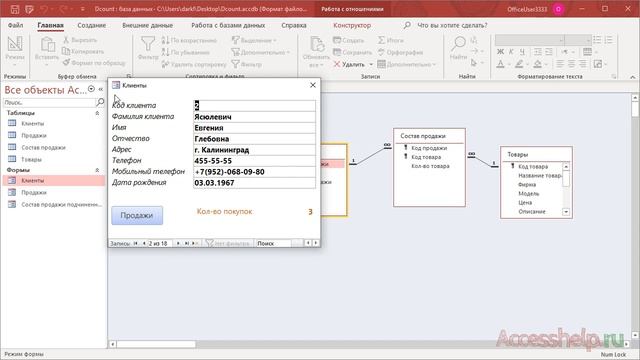Open font name combo box
640x360 pixels.
[x=530, y=40]
